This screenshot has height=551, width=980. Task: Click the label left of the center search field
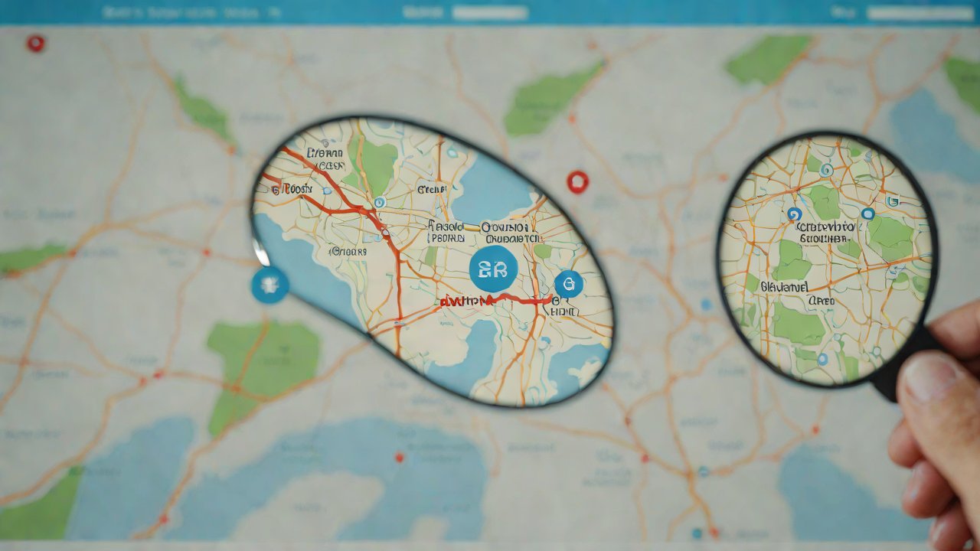[x=422, y=13]
